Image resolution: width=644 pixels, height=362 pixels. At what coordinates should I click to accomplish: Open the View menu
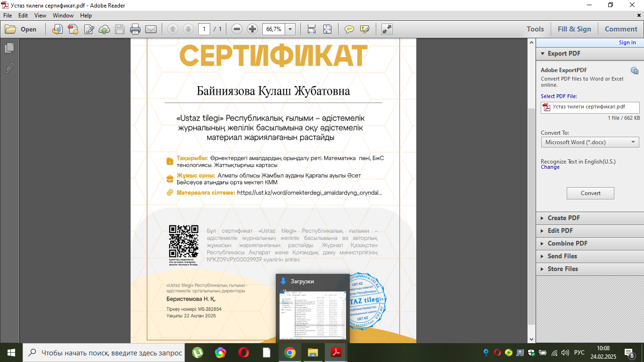40,16
